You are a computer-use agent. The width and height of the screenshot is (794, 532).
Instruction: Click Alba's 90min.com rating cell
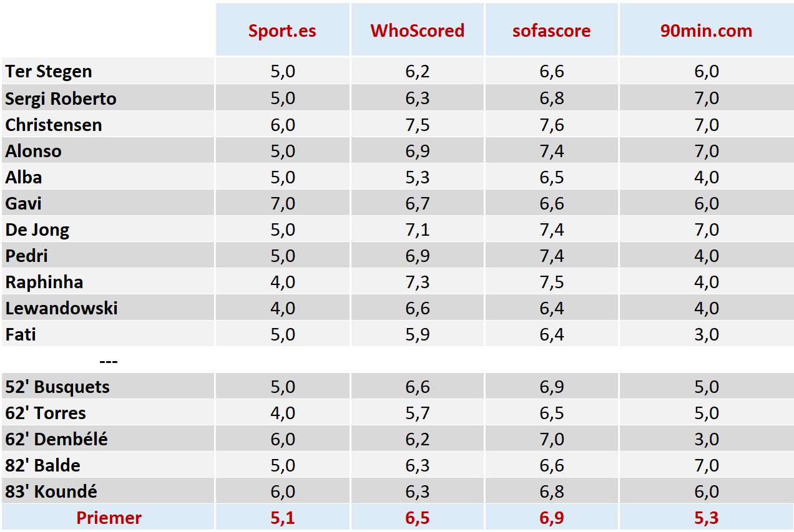coord(706,177)
